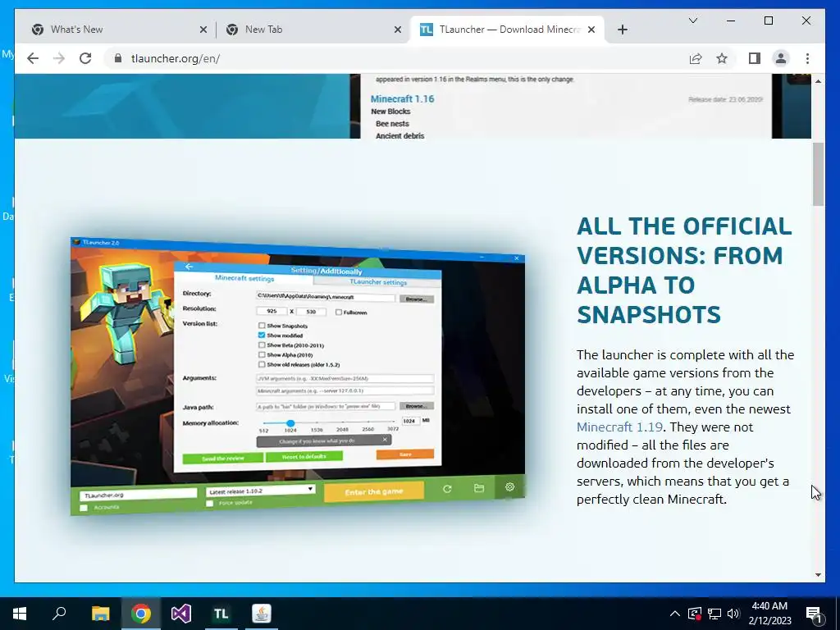The width and height of the screenshot is (840, 630).
Task: Click New Blocks text in changelog
Action: click(390, 112)
